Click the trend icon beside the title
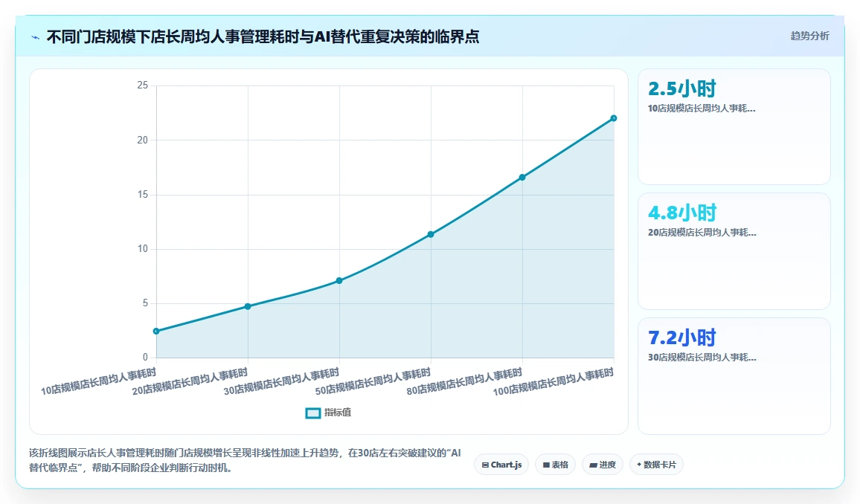 tap(36, 37)
